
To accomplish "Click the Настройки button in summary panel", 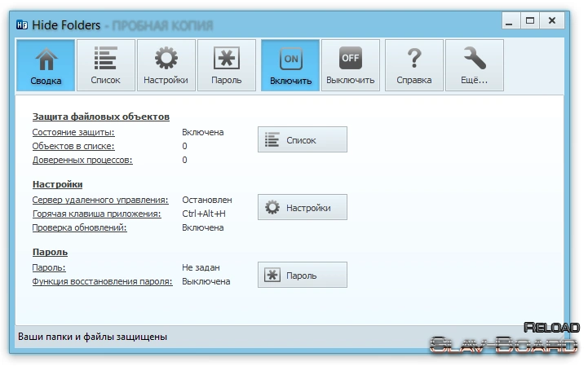I will [303, 207].
